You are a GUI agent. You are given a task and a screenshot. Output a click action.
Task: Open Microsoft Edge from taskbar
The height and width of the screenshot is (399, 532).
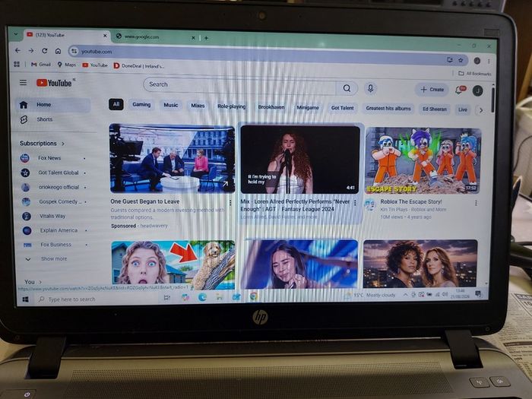(203, 298)
